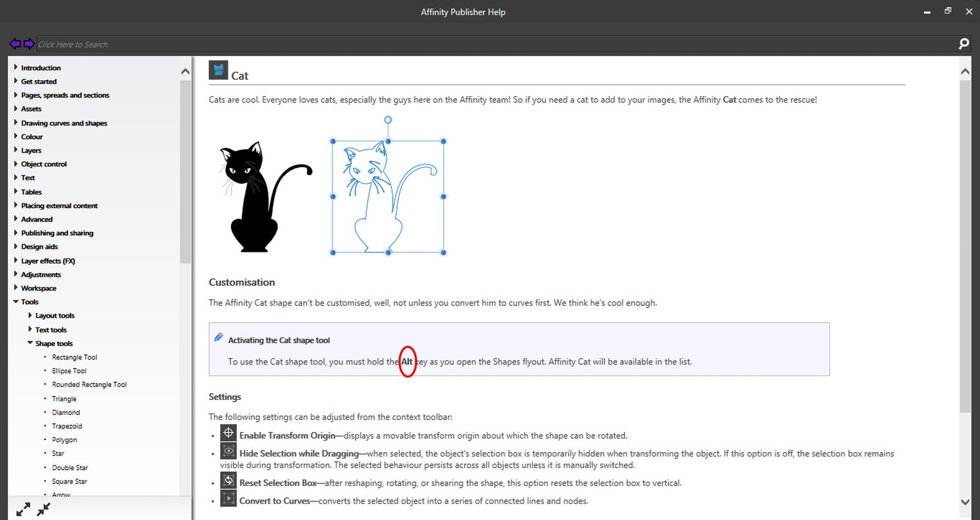
Task: Click 'Activating the Cat shape tool' title
Action: 279,340
